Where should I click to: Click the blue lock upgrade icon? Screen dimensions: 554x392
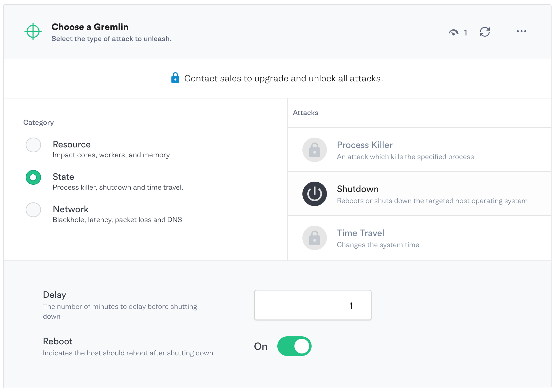point(175,78)
